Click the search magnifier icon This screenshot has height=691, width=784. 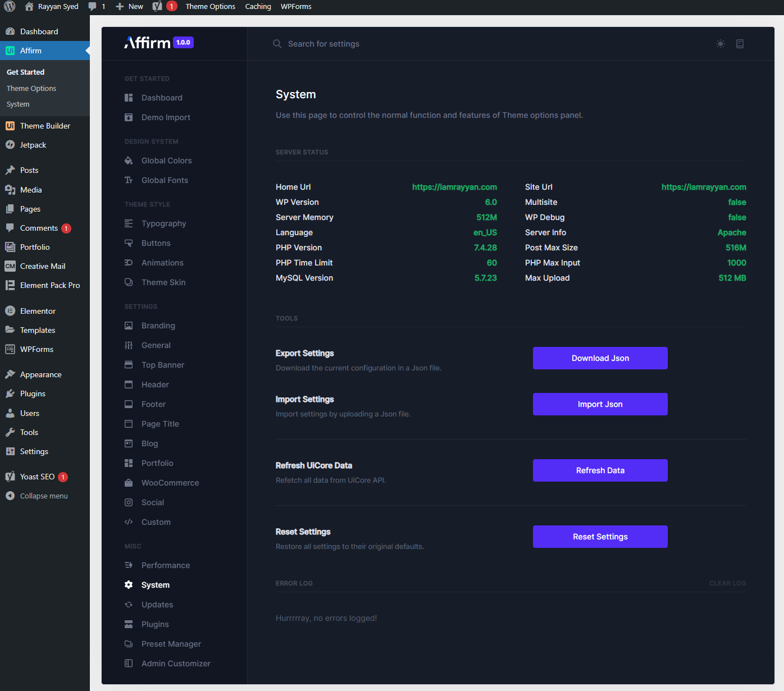coord(277,44)
